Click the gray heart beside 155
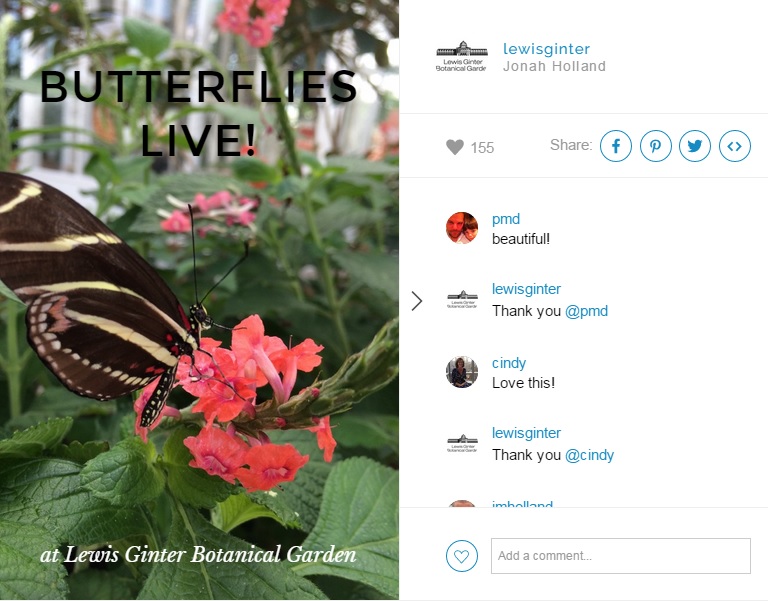Image resolution: width=768 pixels, height=601 pixels. coord(455,147)
